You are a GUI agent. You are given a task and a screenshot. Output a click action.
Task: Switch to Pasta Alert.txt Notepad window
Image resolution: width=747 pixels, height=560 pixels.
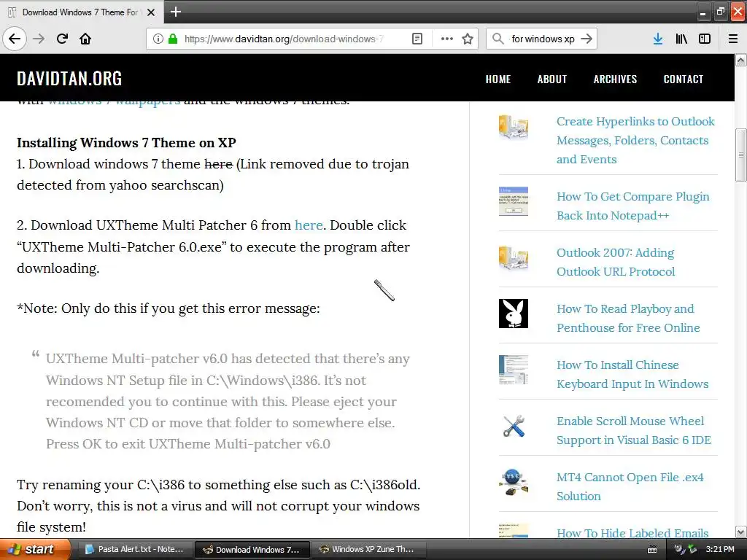[x=134, y=550]
